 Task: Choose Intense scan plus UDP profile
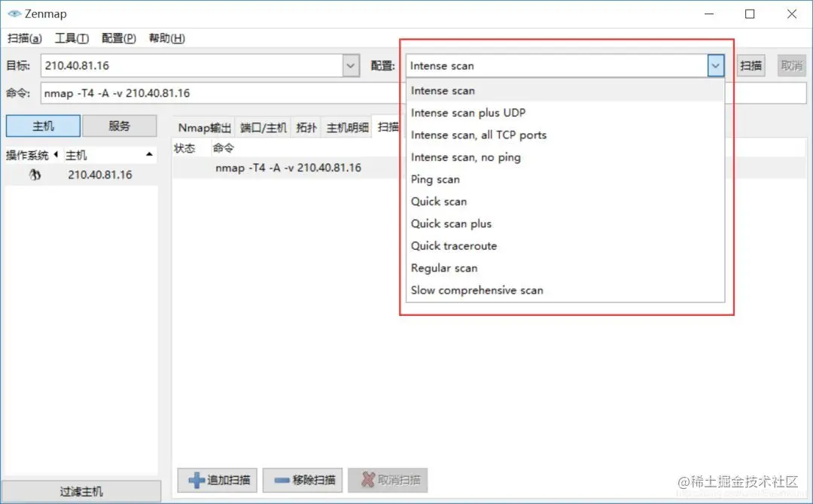click(565, 113)
